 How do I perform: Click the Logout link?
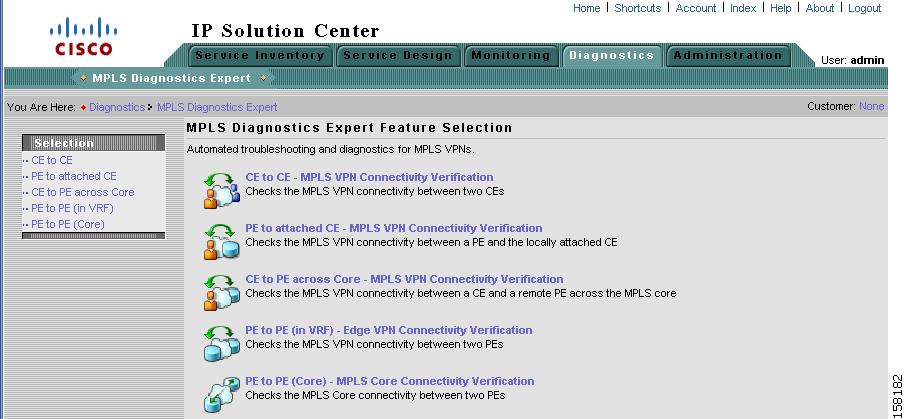tap(864, 8)
